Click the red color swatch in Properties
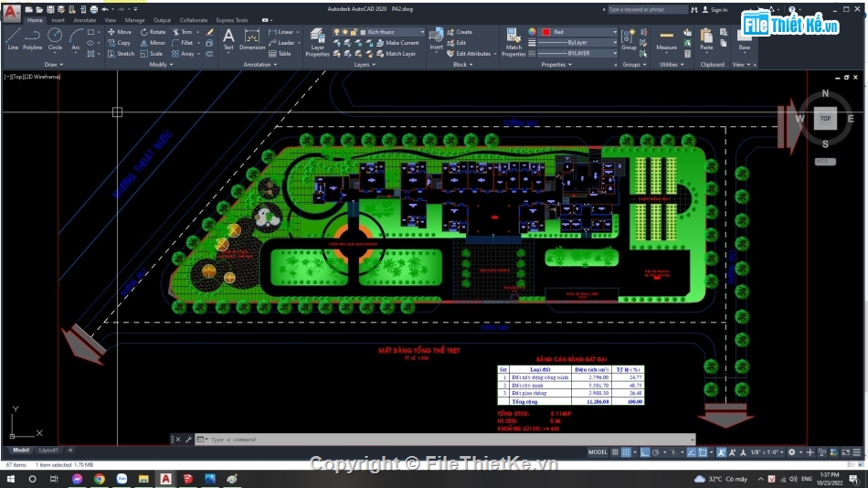868x488 pixels. [545, 32]
